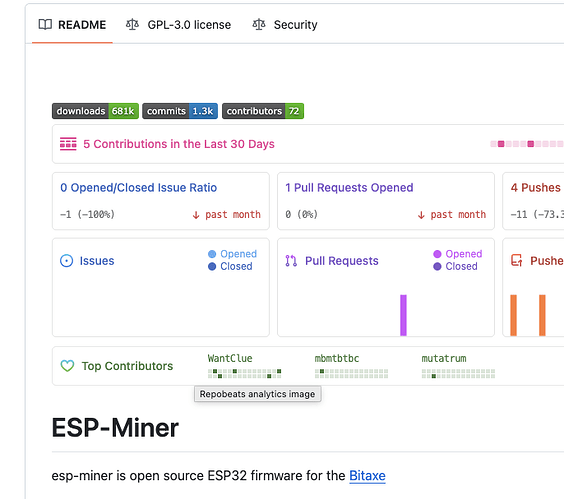Click the contributions calendar grid icon

(x=68, y=144)
